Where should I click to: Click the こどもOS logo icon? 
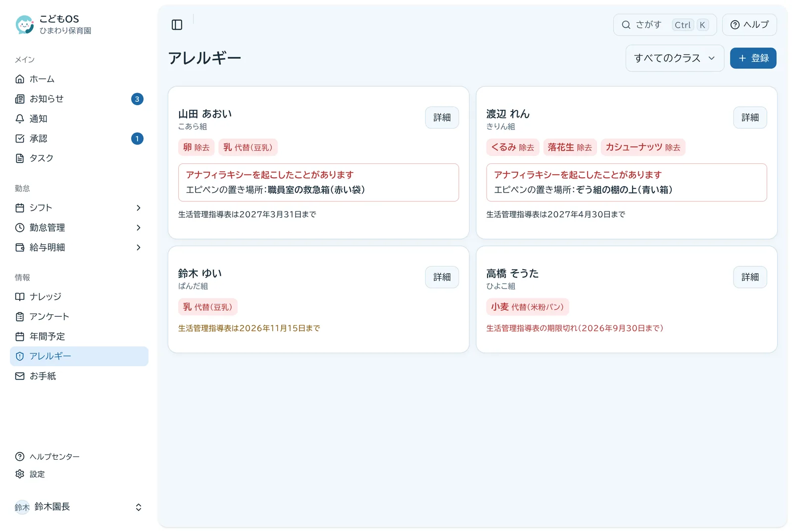tap(24, 24)
